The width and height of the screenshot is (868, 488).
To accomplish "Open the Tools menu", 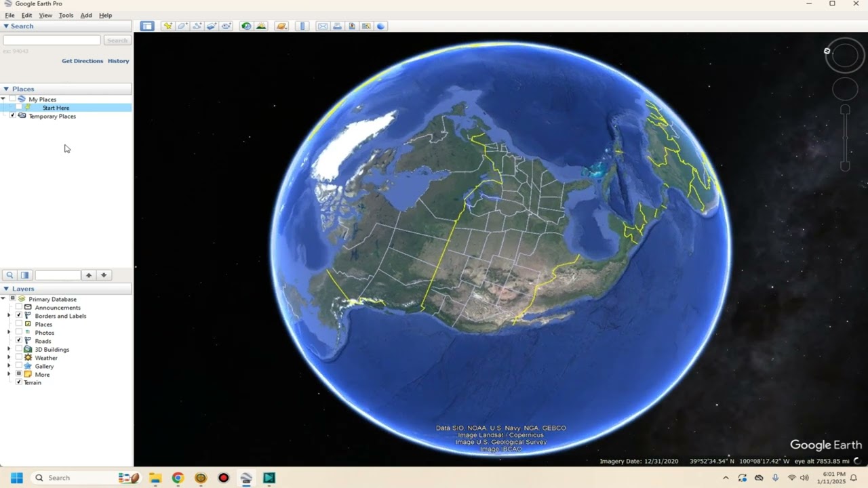I will 66,15.
